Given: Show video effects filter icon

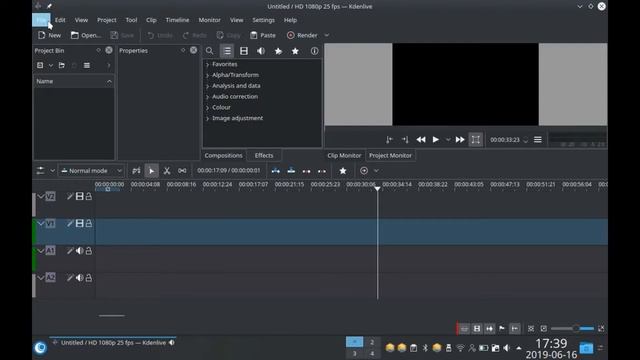Looking at the screenshot, I should 244,51.
